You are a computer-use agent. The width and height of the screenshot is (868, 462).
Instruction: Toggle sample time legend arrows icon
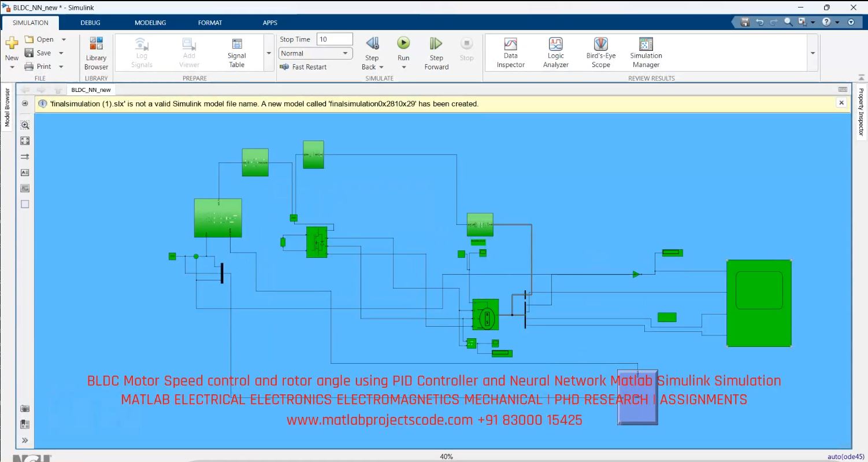[25, 157]
